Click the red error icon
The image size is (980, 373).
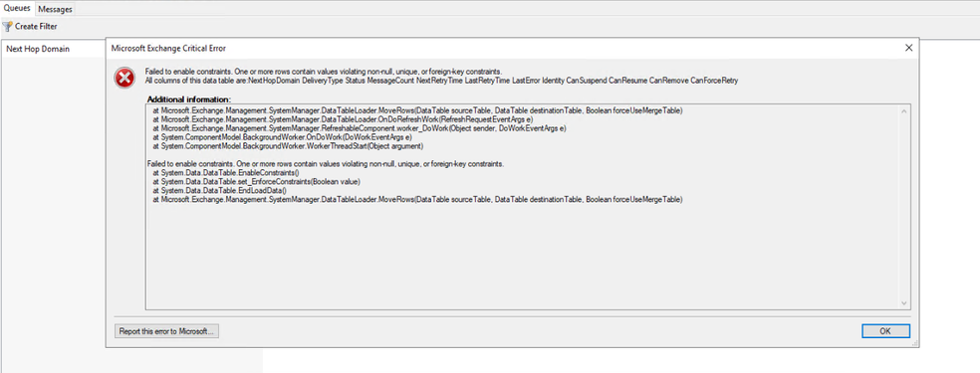(124, 78)
